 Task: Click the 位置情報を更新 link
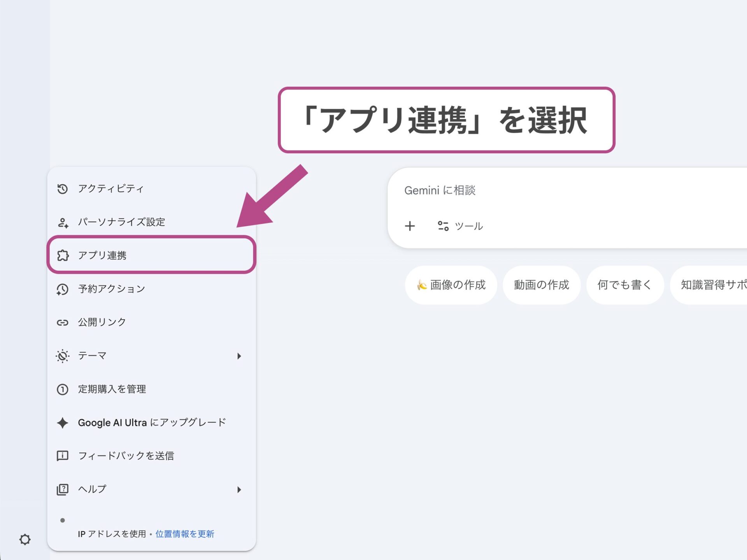(185, 534)
